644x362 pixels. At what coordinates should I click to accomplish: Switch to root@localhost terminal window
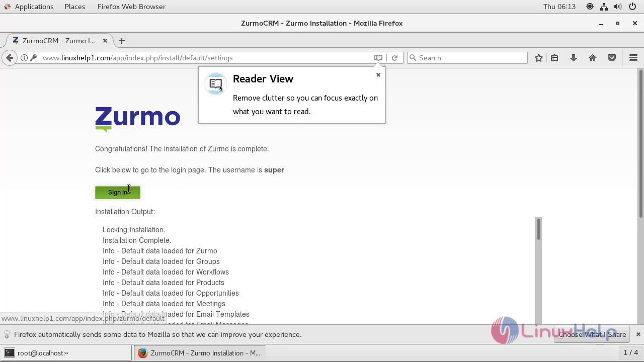[x=66, y=353]
